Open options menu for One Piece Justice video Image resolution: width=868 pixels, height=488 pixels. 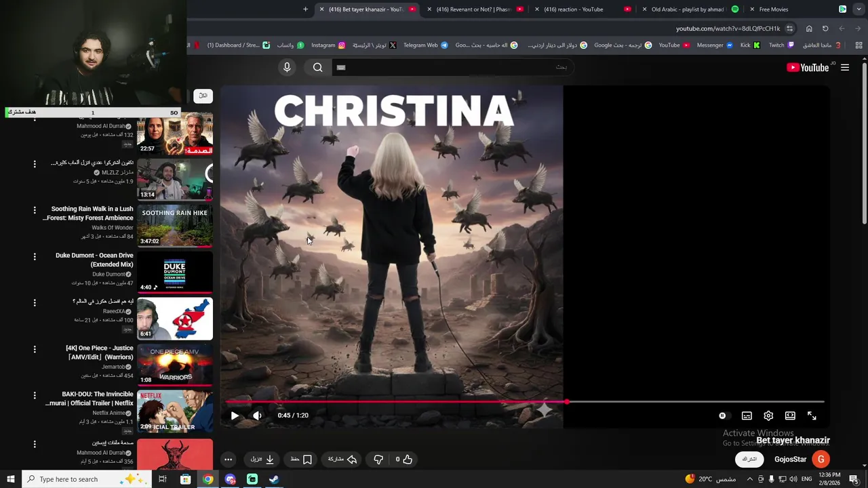click(x=35, y=349)
